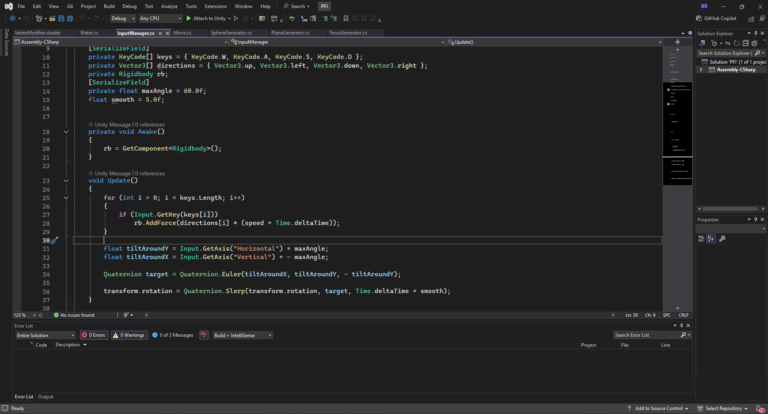
Task: Click Sync with Active Document icon in Solution Explorer
Action: [727, 43]
